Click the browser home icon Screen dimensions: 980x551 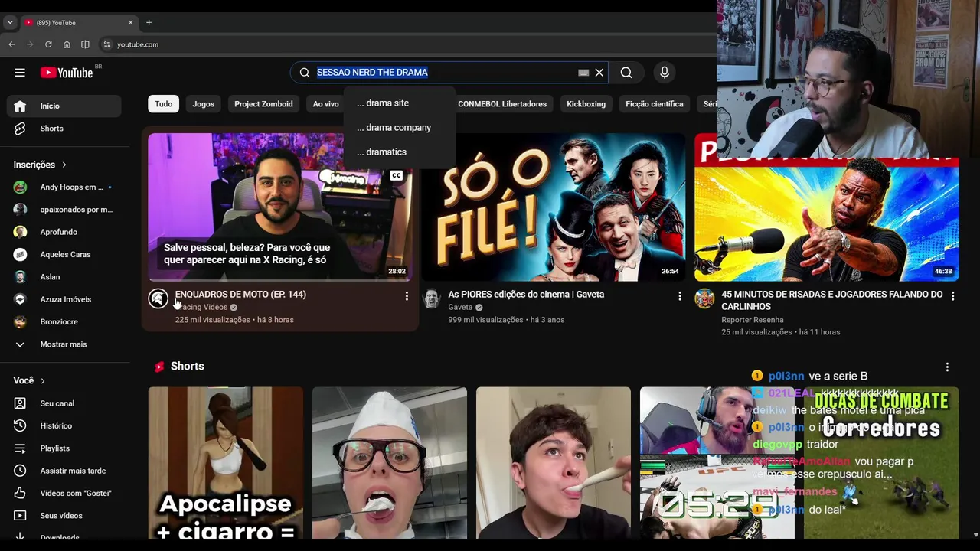[x=67, y=44]
